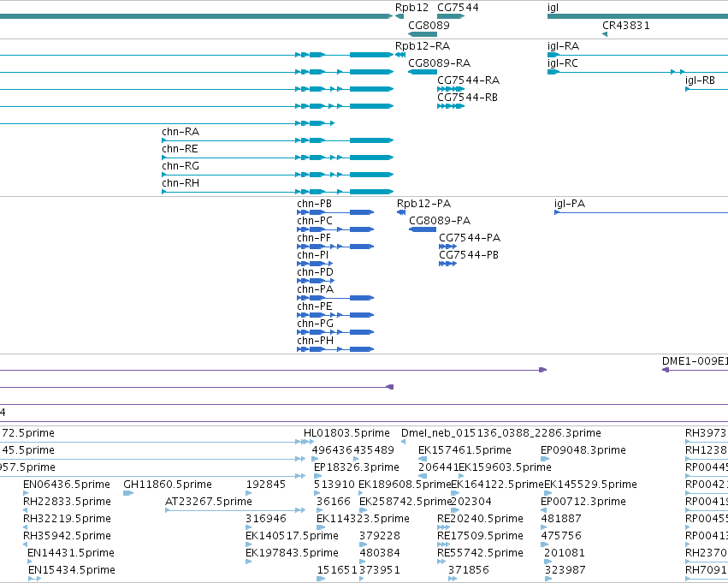Select the RE55742.5prime EST label
This screenshot has width=728, height=583.
pos(480,554)
